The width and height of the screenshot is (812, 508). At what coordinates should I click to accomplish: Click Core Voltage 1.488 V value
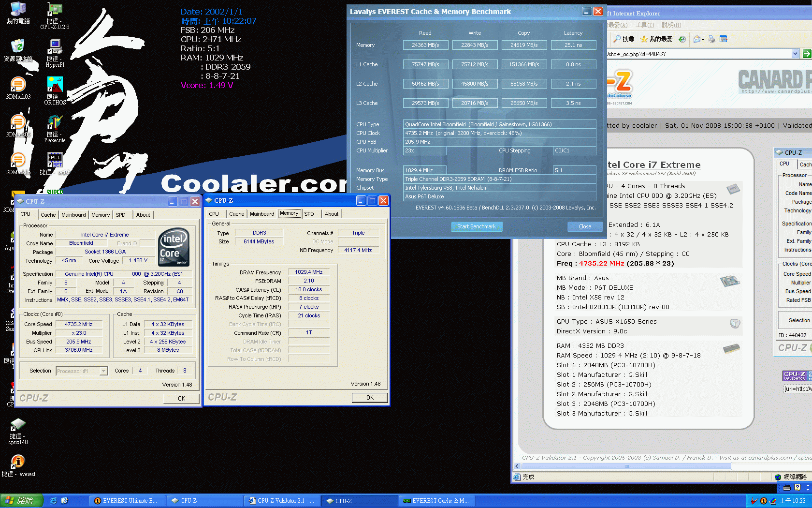pos(138,260)
